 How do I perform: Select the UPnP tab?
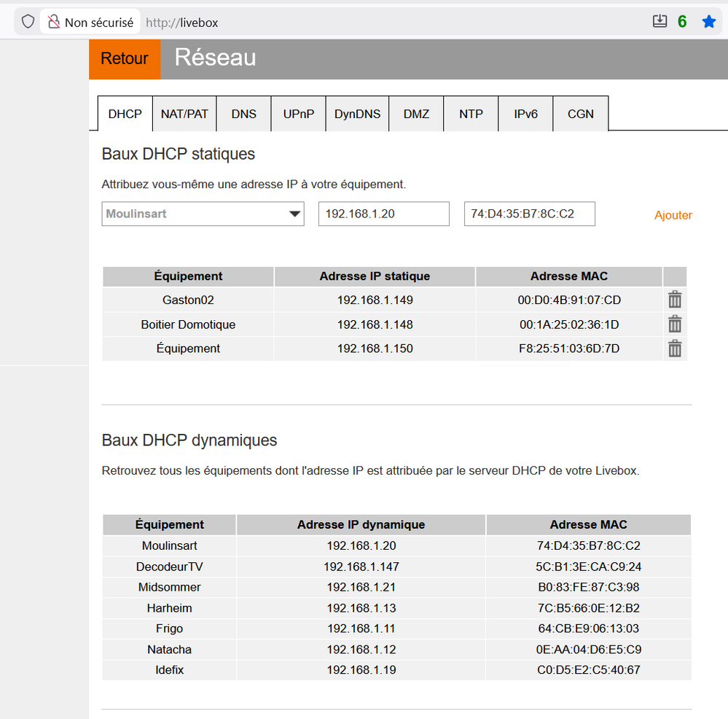[x=298, y=114]
